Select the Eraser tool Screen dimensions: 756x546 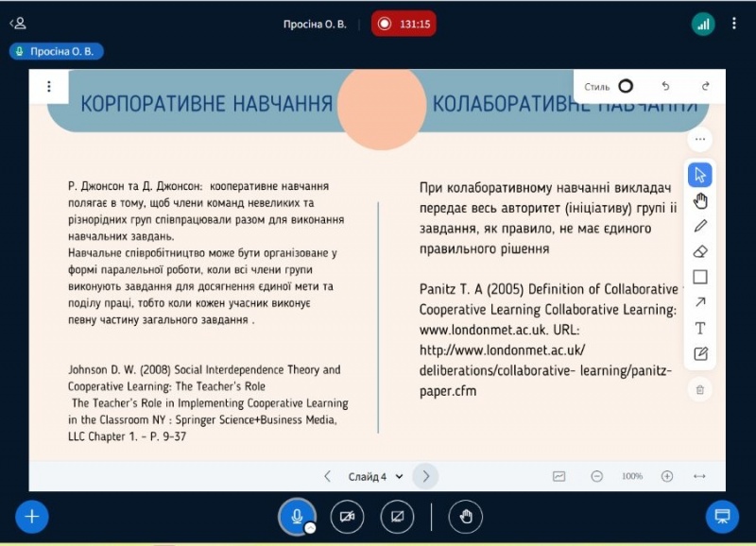pos(700,252)
